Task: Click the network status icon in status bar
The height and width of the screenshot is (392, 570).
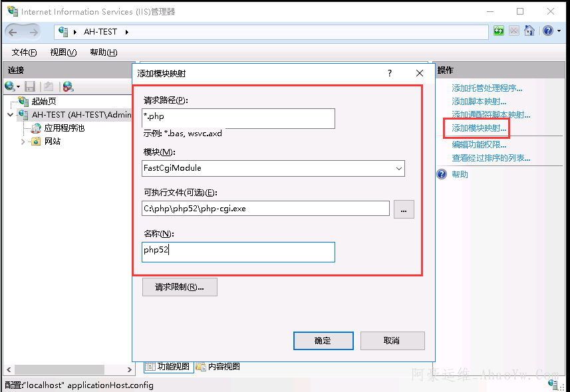Action: [x=553, y=384]
